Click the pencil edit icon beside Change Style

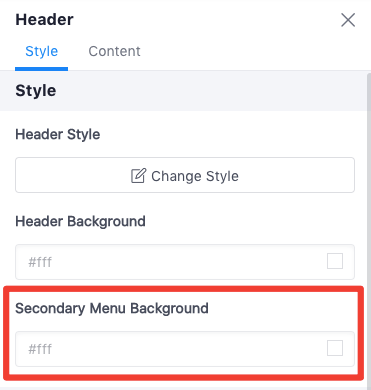[138, 176]
